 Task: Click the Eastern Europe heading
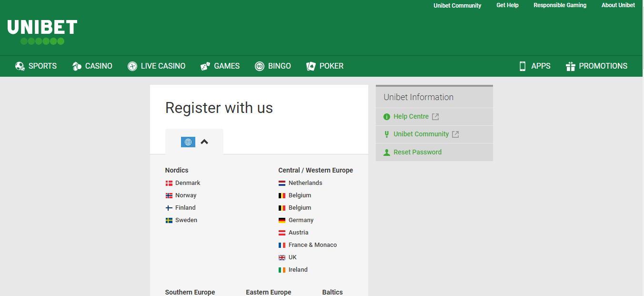[x=269, y=292]
